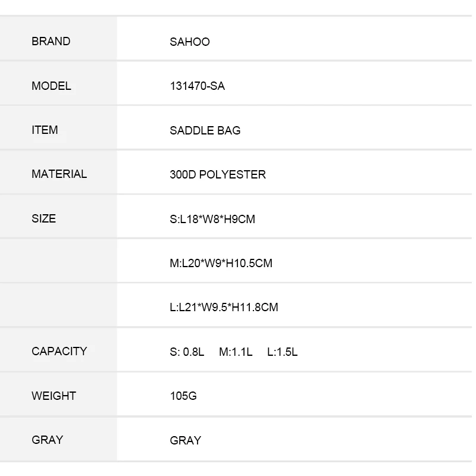Click the CAPACITY row label

59,352
